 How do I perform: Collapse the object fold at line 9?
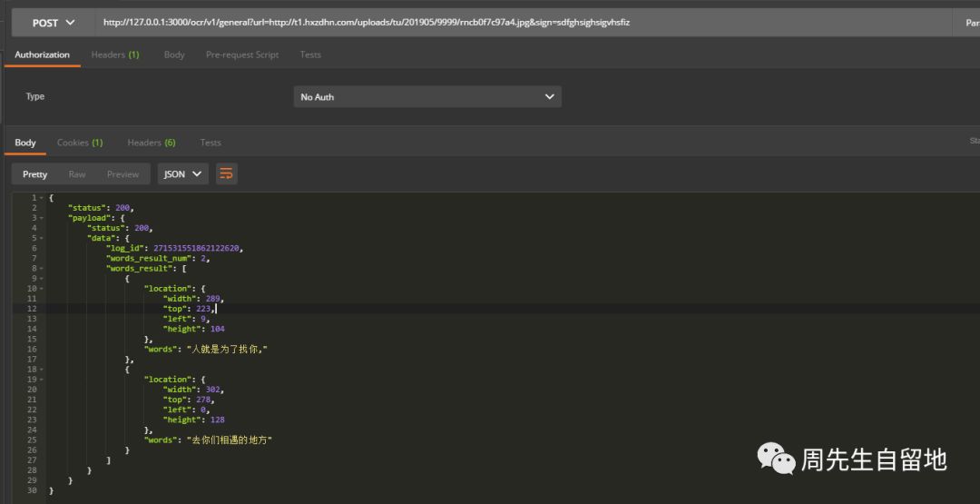click(41, 278)
